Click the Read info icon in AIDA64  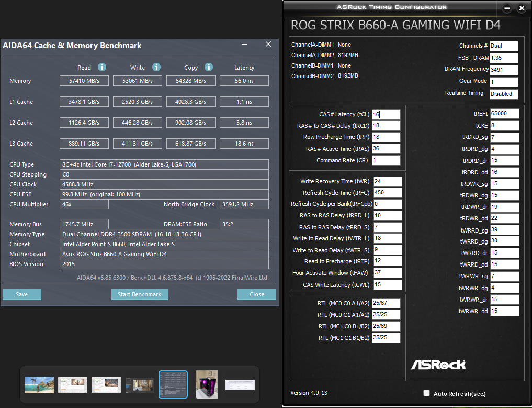point(102,67)
